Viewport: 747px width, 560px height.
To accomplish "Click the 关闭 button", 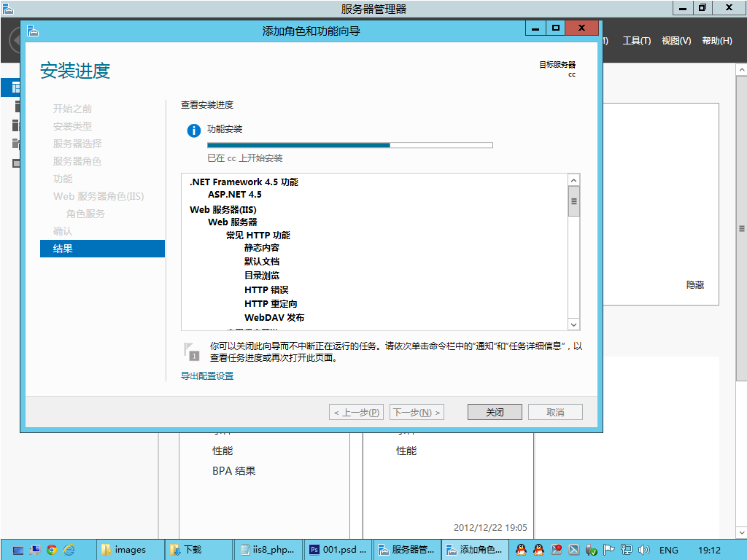I will click(495, 412).
